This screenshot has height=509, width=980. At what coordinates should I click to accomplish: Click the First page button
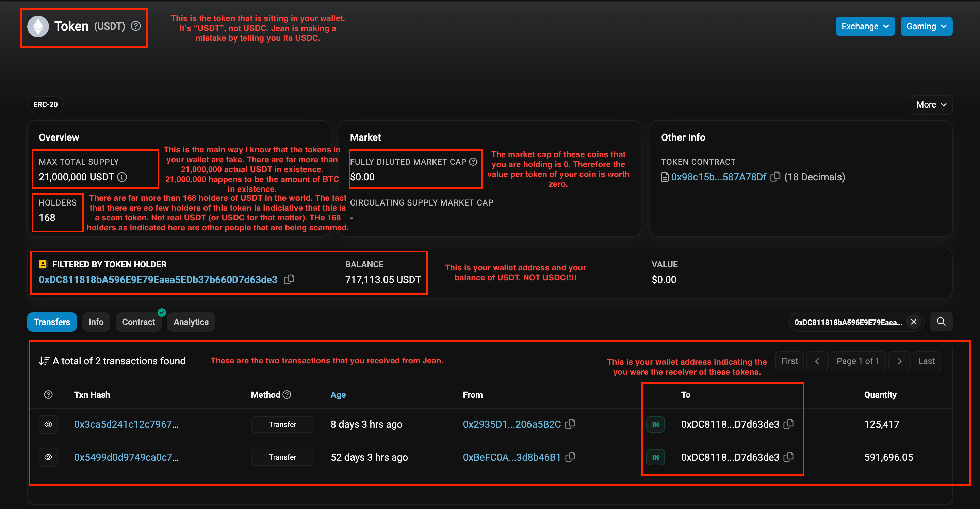(x=789, y=361)
